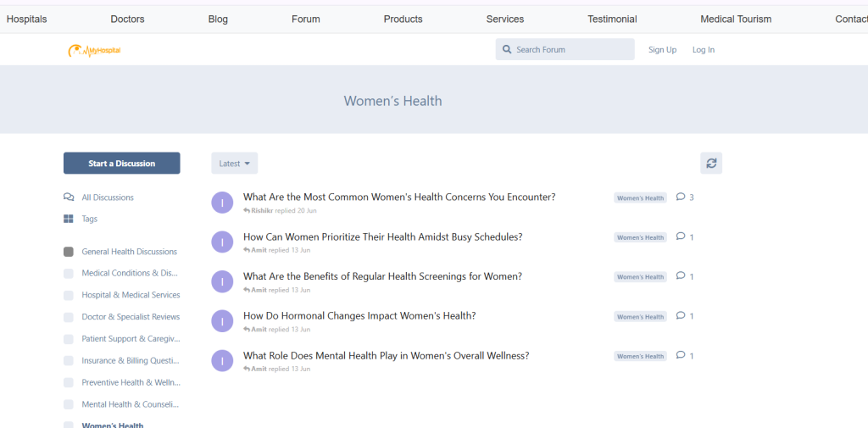Screen dimensions: 868x428
Task: Click avatar of Hormonal Changes discussion
Action: 222,321
